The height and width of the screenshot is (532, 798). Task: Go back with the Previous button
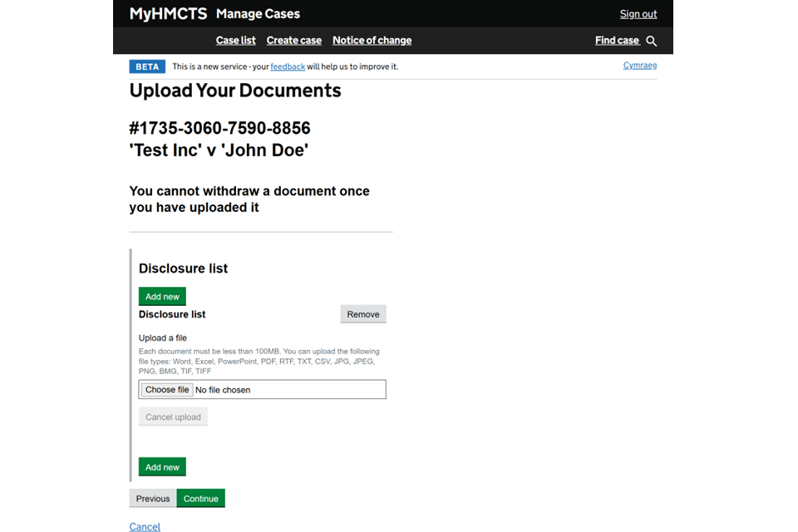[153, 499]
